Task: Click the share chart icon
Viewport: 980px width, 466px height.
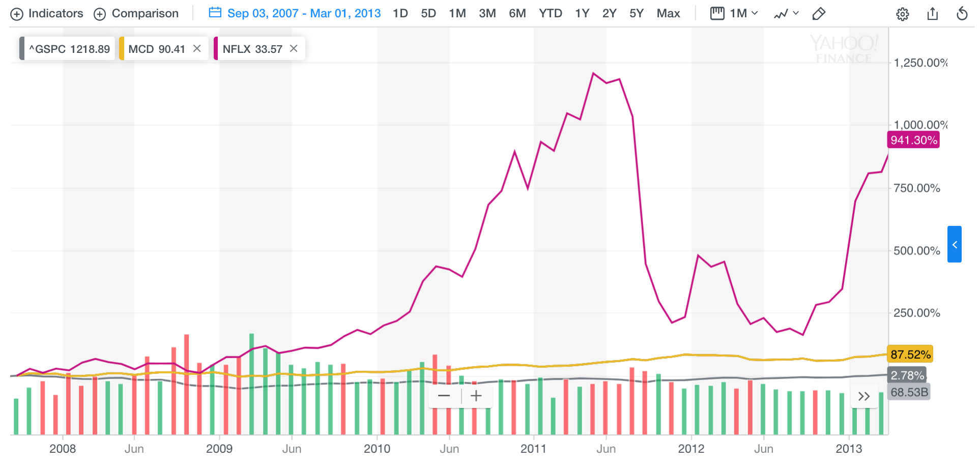Action: click(932, 14)
